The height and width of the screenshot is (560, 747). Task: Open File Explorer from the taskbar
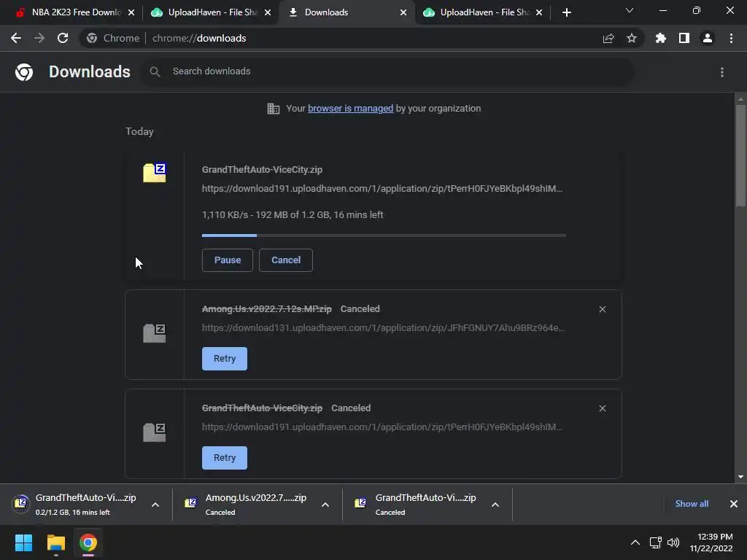point(55,542)
